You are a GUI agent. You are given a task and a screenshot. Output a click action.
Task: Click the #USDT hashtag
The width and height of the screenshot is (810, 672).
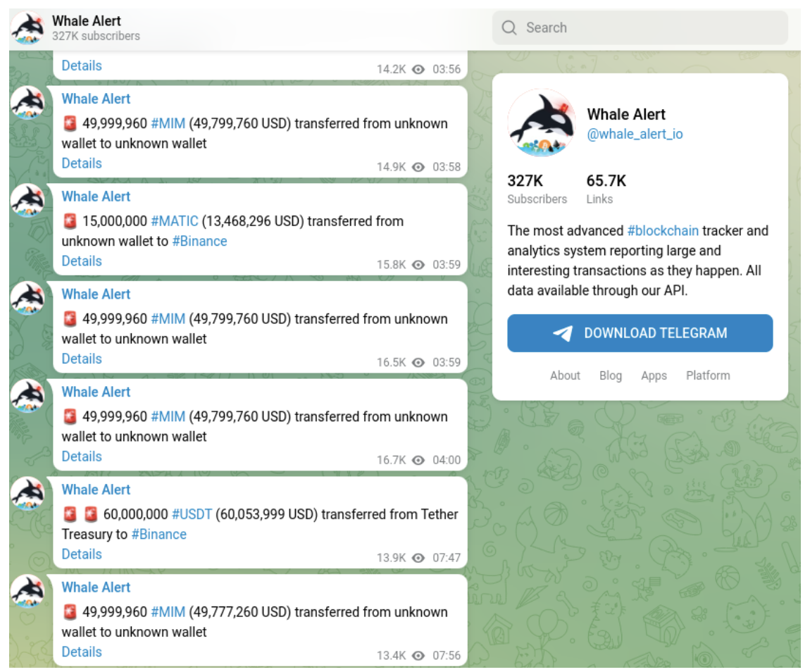(192, 514)
